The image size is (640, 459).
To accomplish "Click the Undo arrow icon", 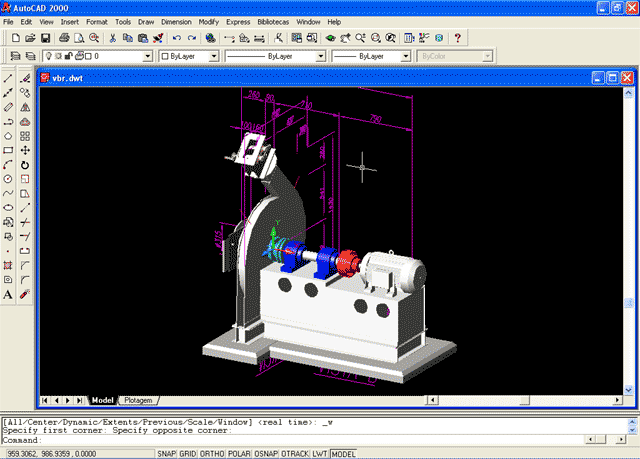I will [177, 38].
